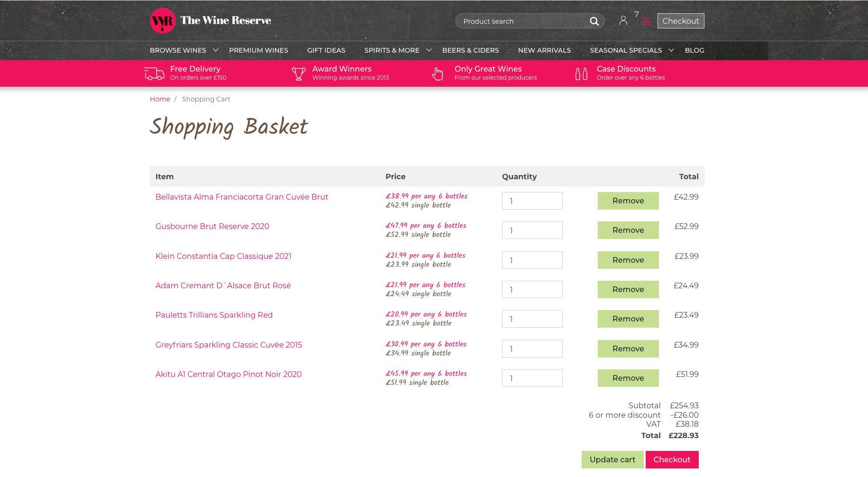Open the shopping basket icon
This screenshot has width=868, height=477.
(x=646, y=21)
